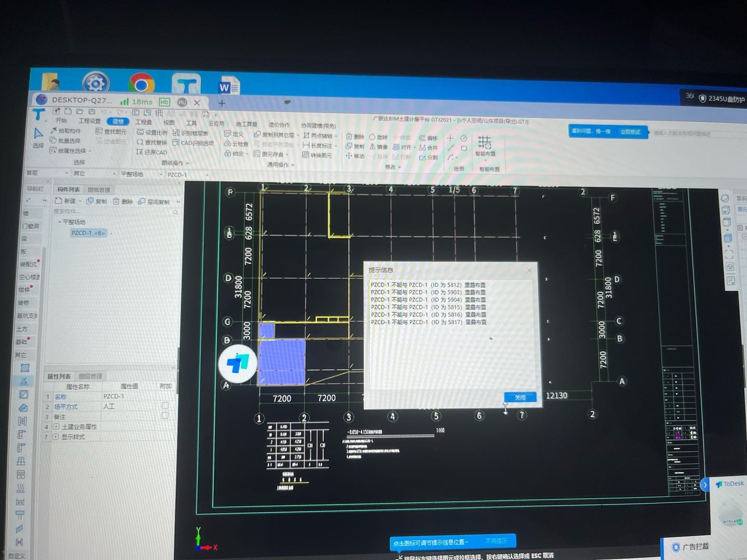Open a new ToDesk tab with plus
Image resolution: width=747 pixels, height=560 pixels.
[x=222, y=103]
